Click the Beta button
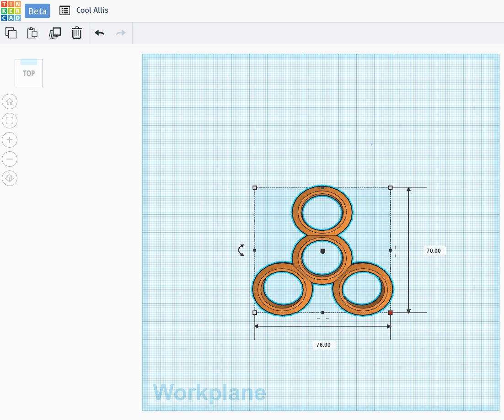Screen dimensions: 504x420 tap(37, 11)
